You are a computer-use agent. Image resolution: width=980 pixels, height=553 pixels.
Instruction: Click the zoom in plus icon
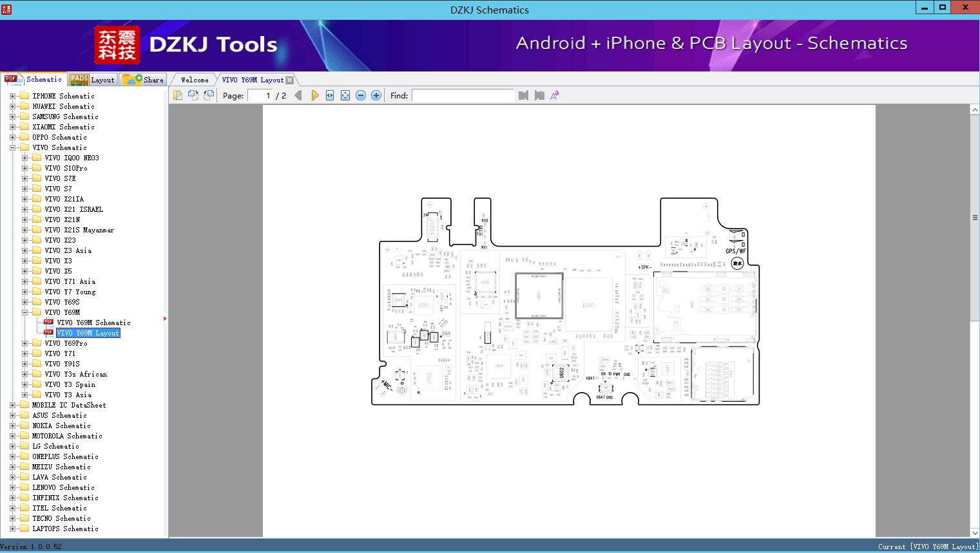376,95
